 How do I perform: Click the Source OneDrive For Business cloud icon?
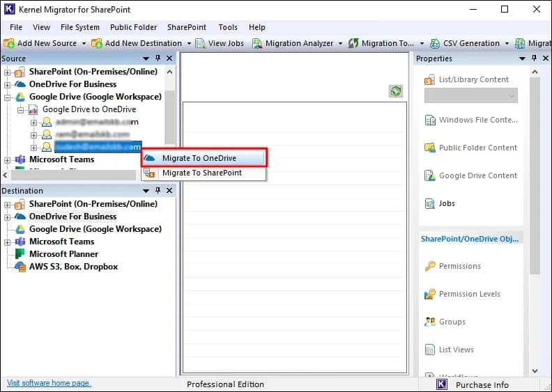20,84
